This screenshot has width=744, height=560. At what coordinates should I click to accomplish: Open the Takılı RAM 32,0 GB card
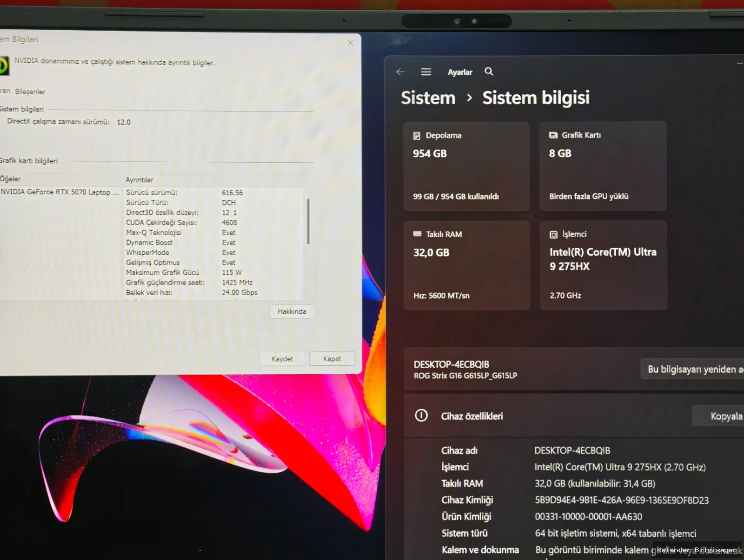click(x=466, y=265)
